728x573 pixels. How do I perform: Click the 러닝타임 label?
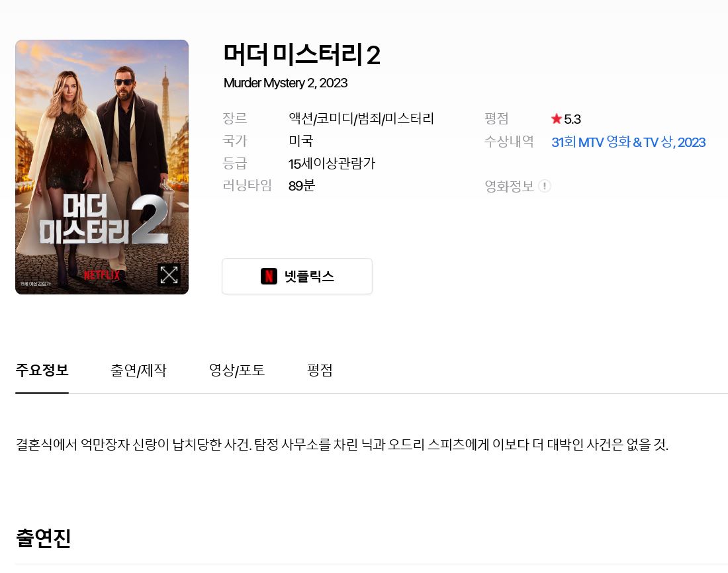247,185
